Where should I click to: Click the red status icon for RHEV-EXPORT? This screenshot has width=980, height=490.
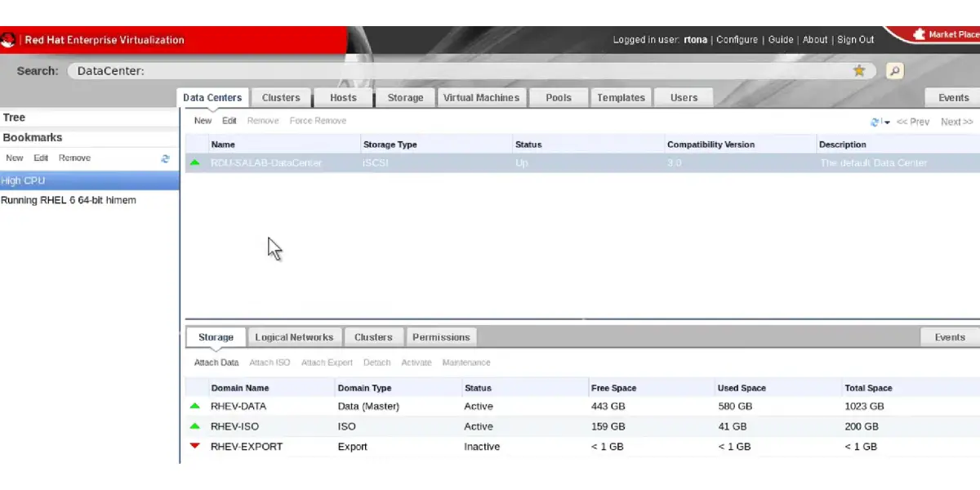coord(195,446)
